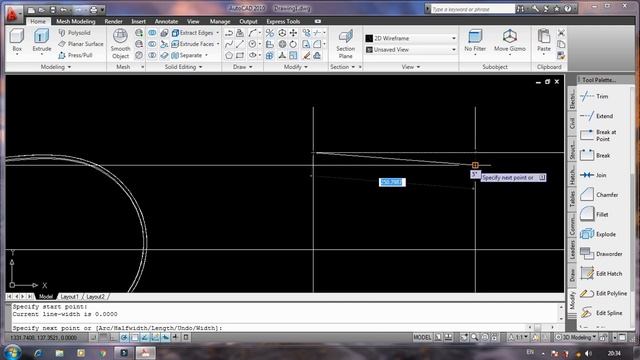Click the Extrude tool icon
This screenshot has width=640, height=360.
(x=42, y=37)
